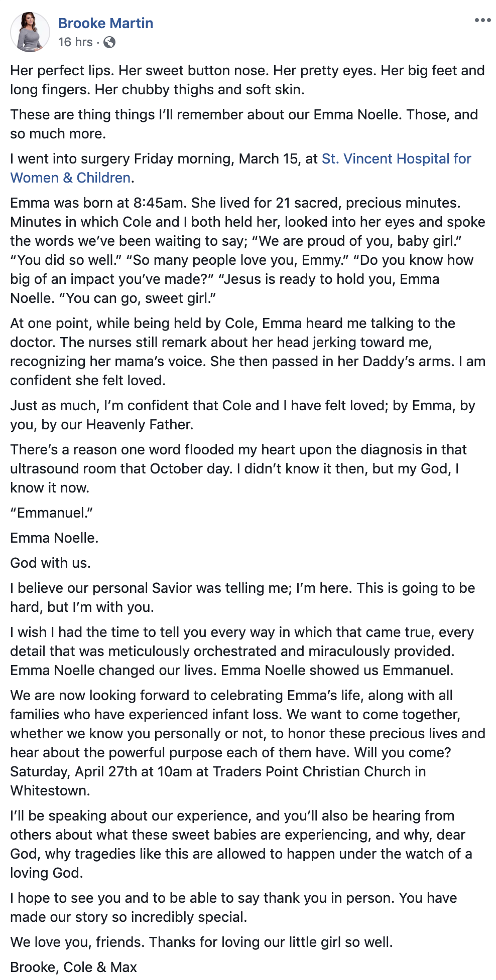The image size is (496, 980).
Task: Click the Women & Children link text
Action: [71, 178]
